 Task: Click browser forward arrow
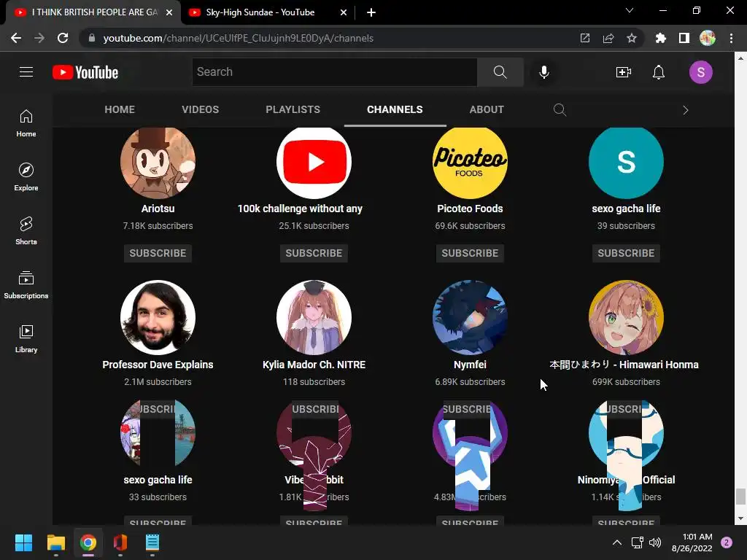coord(39,38)
